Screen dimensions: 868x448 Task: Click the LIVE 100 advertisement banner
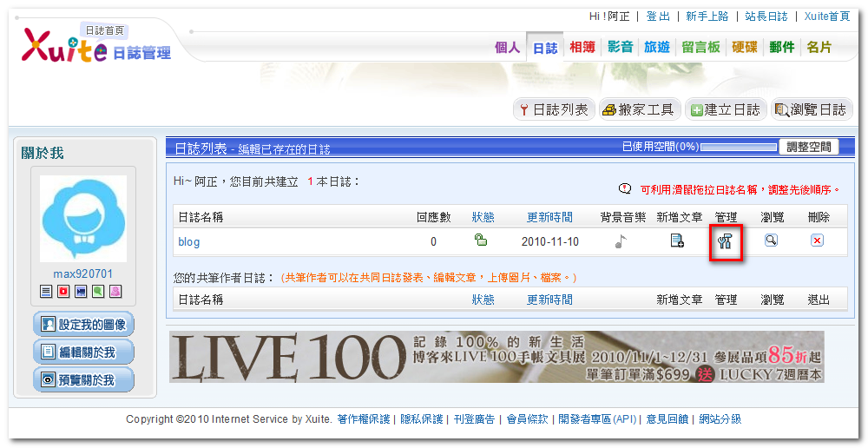coord(496,357)
